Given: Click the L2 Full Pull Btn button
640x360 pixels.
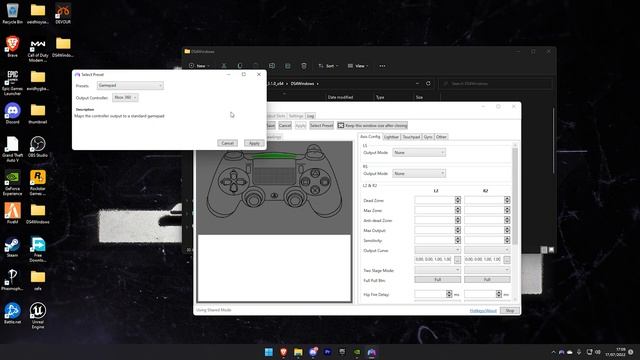Looking at the screenshot, I should (438, 280).
